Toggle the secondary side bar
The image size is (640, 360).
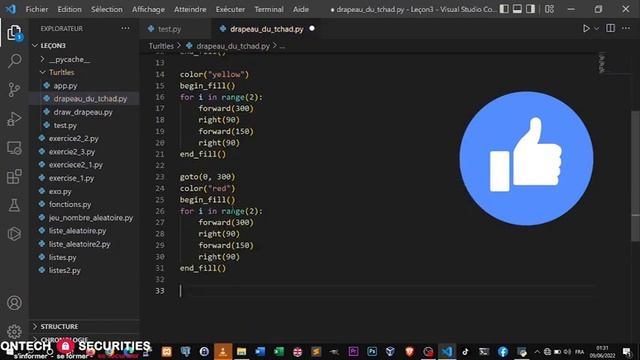point(530,9)
